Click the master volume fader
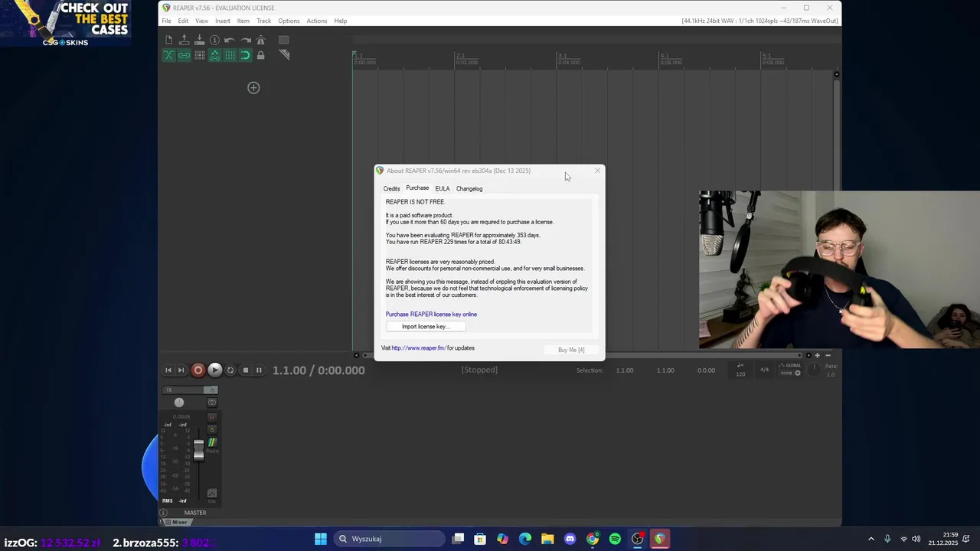This screenshot has height=551, width=980. 199,450
